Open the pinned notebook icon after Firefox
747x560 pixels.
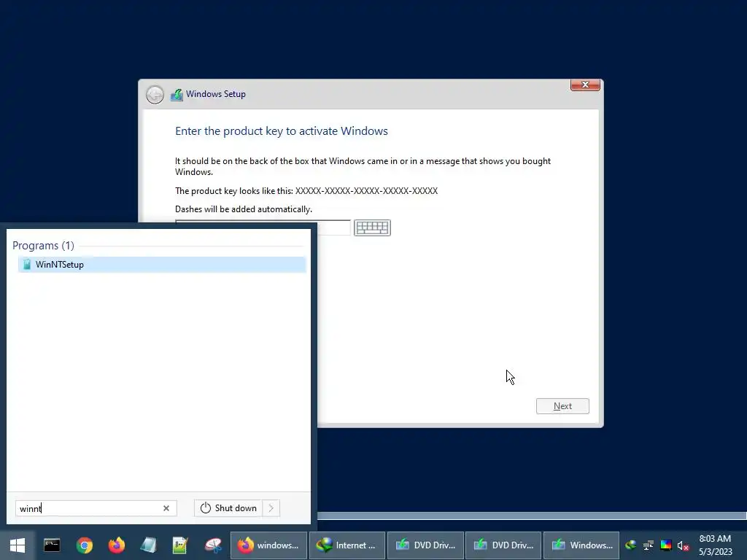click(x=149, y=545)
